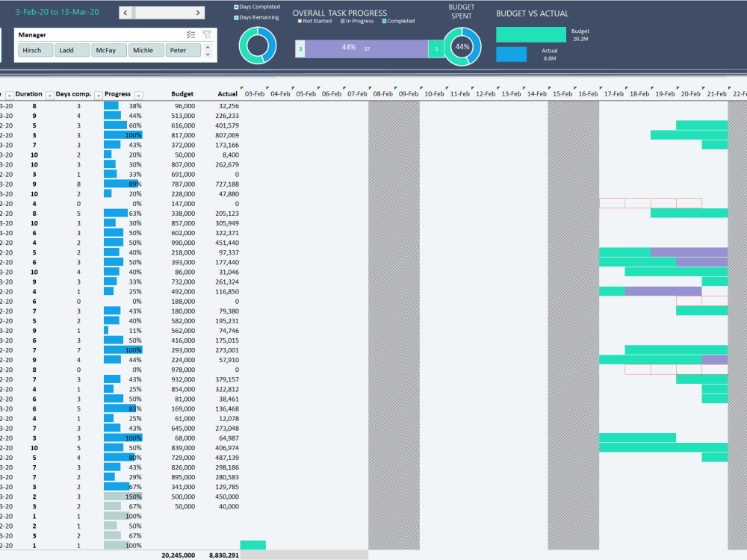Click the timeline scroll right arrow
This screenshot has height=560, width=747.
[198, 13]
